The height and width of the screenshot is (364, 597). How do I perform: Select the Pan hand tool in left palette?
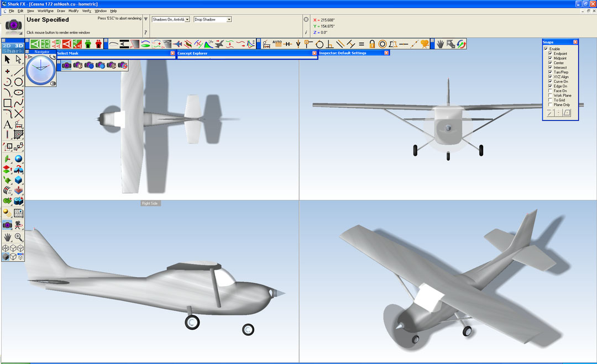pos(7,238)
